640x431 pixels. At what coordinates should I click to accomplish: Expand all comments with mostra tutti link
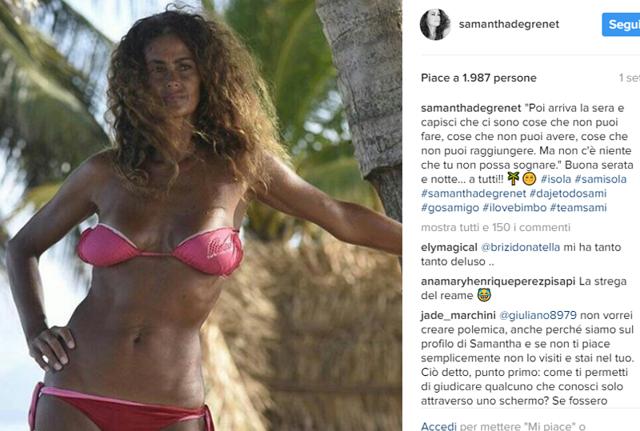click(496, 227)
